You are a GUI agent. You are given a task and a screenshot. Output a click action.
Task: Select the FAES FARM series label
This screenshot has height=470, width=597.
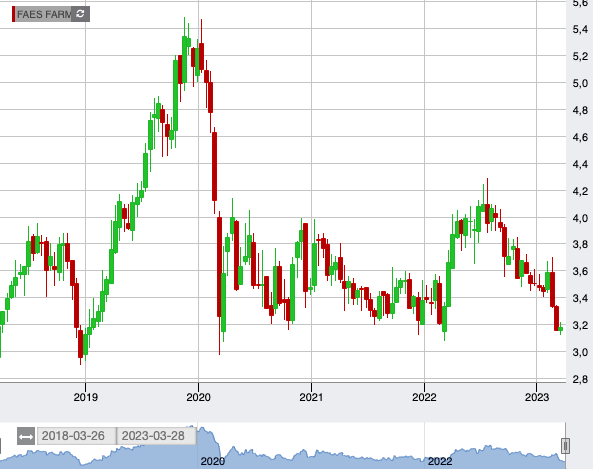pyautogui.click(x=44, y=14)
